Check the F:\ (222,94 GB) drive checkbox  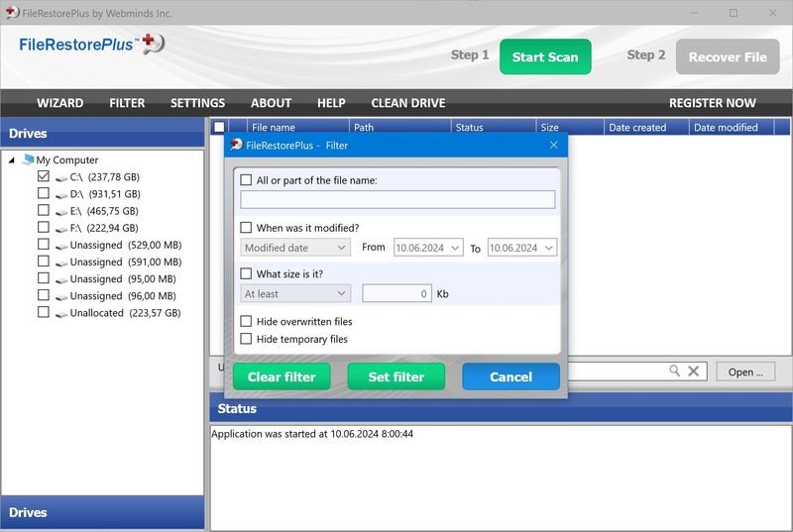pyautogui.click(x=44, y=227)
